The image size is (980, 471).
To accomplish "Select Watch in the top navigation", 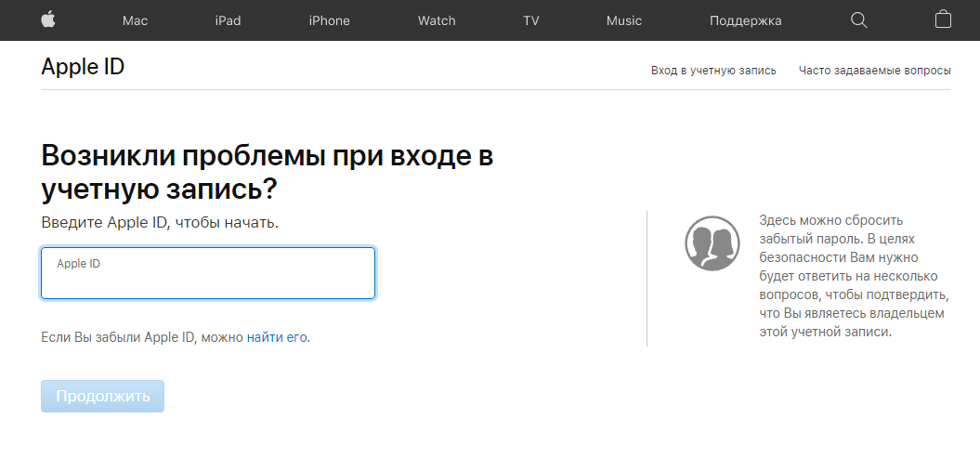I will click(x=437, y=20).
